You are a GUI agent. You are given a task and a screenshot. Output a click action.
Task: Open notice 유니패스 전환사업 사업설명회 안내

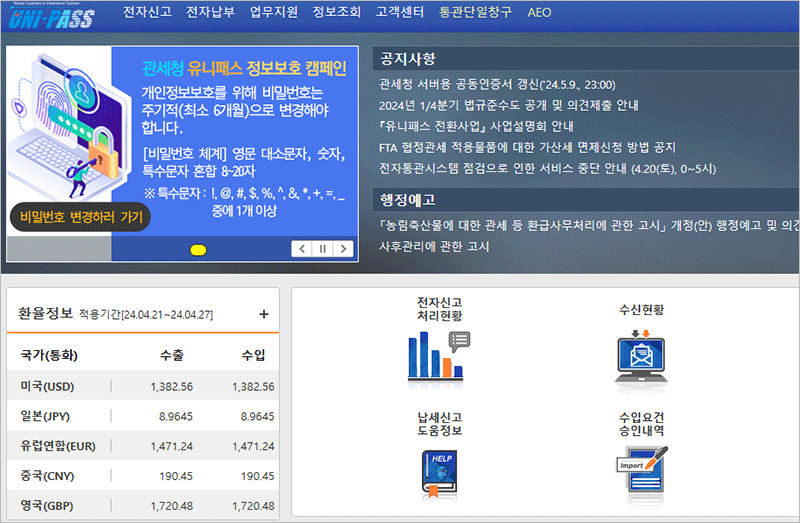tap(476, 126)
